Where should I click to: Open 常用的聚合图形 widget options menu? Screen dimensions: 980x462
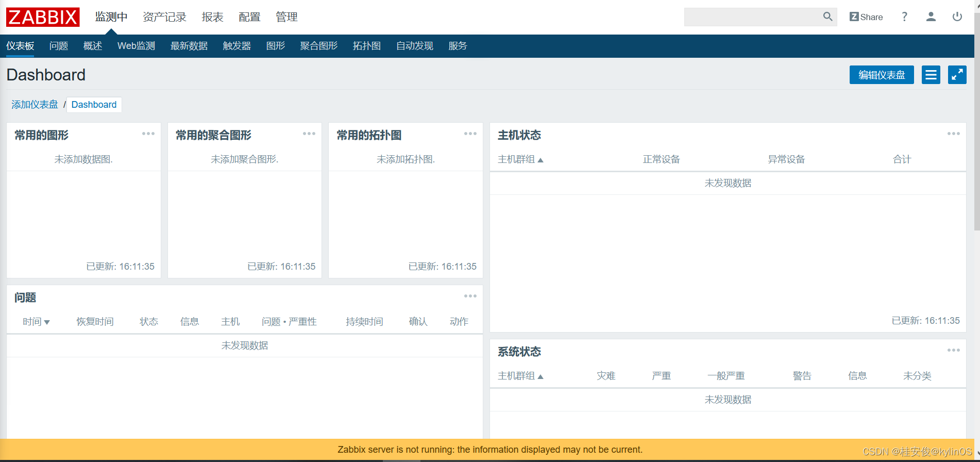tap(309, 134)
